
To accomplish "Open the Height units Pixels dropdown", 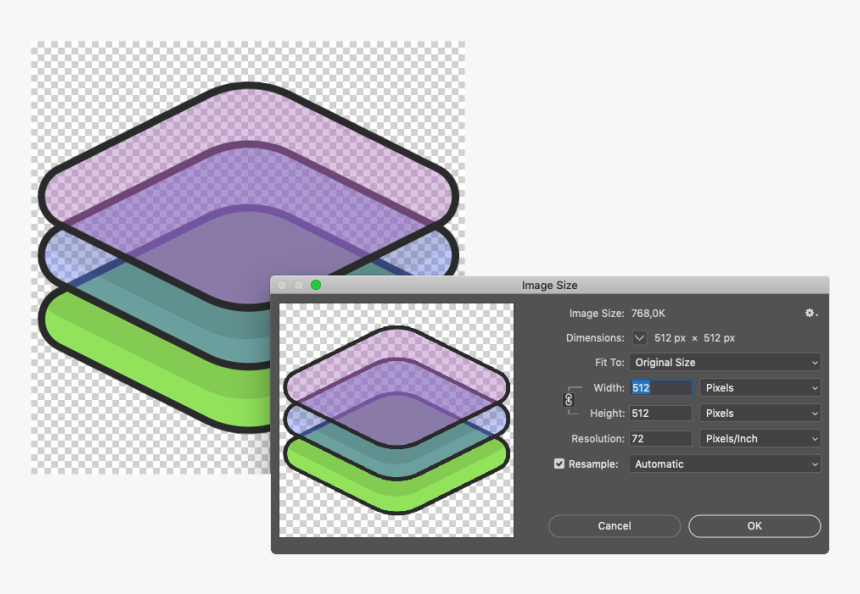I will [x=760, y=413].
